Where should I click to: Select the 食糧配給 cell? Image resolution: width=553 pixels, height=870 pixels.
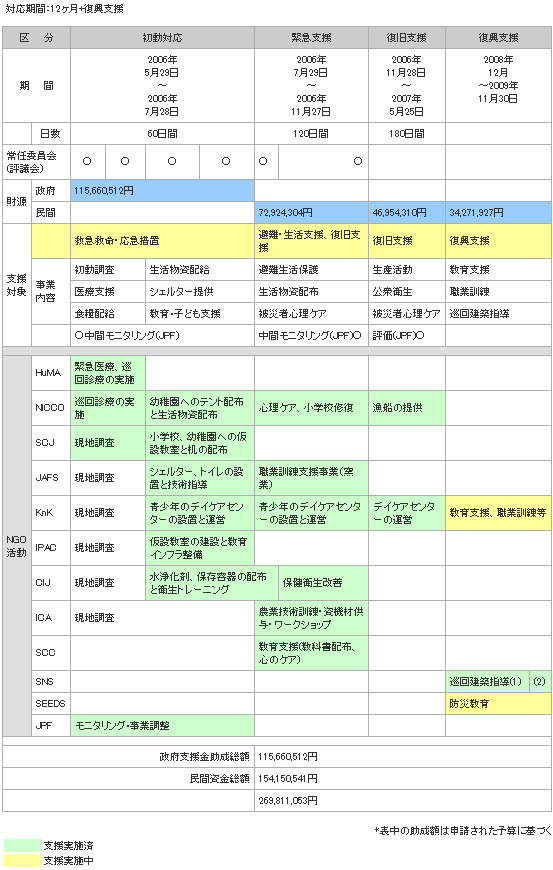(108, 313)
